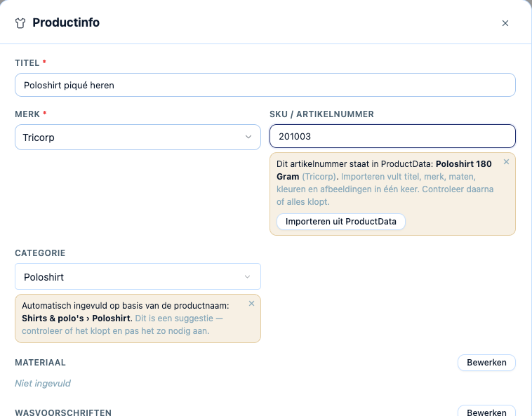Open the Merk dropdown showing Tricorp
Screen dimensions: 532x416
(138, 137)
